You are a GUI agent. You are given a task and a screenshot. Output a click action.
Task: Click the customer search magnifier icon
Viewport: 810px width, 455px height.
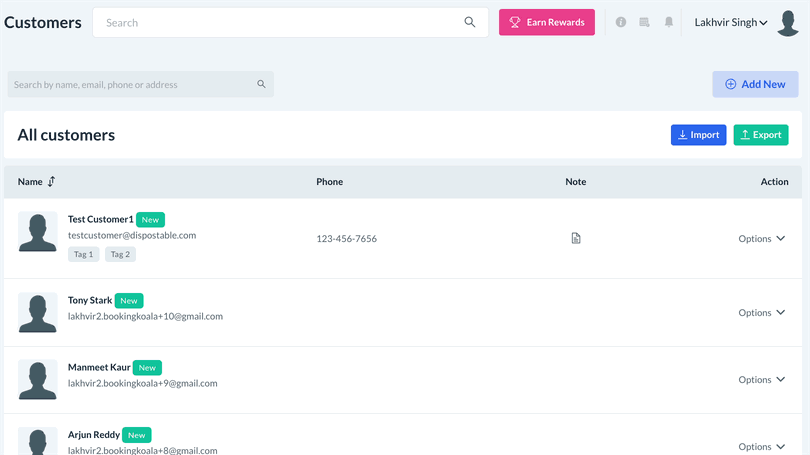[x=261, y=84]
